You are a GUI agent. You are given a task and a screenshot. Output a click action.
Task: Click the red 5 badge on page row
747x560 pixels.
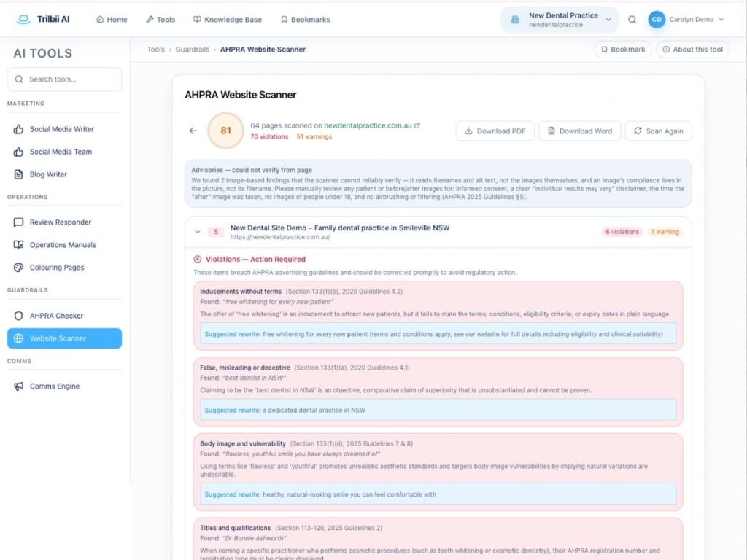coord(216,232)
